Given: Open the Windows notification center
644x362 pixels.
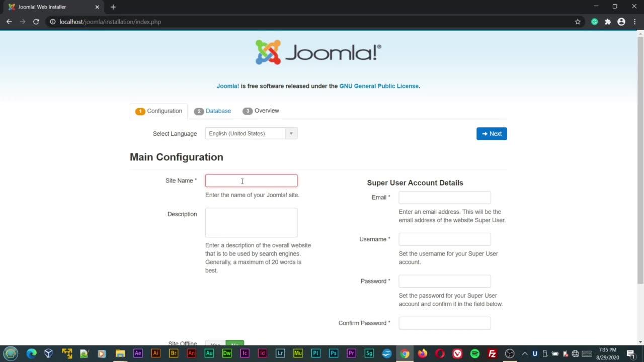Looking at the screenshot, I should coord(630,353).
